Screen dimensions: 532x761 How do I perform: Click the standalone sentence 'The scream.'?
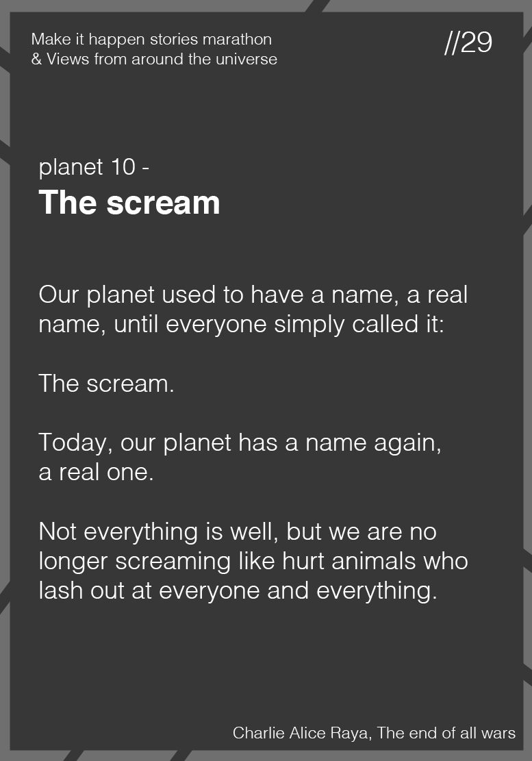pos(106,384)
